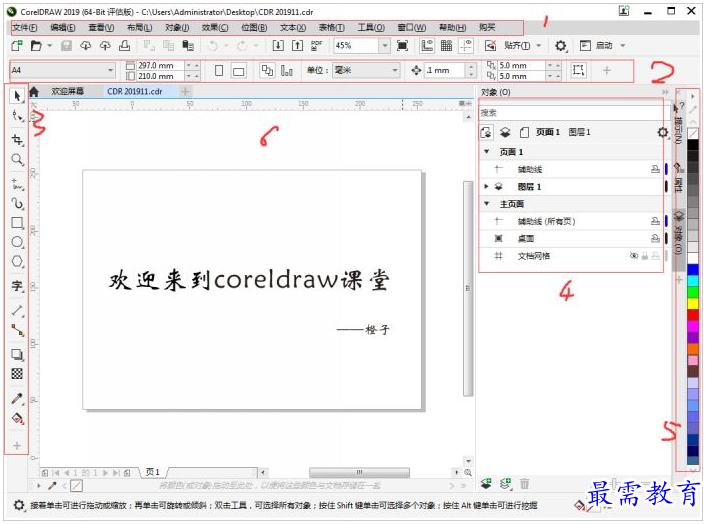Open the page size A4 dropdown

pyautogui.click(x=110, y=70)
